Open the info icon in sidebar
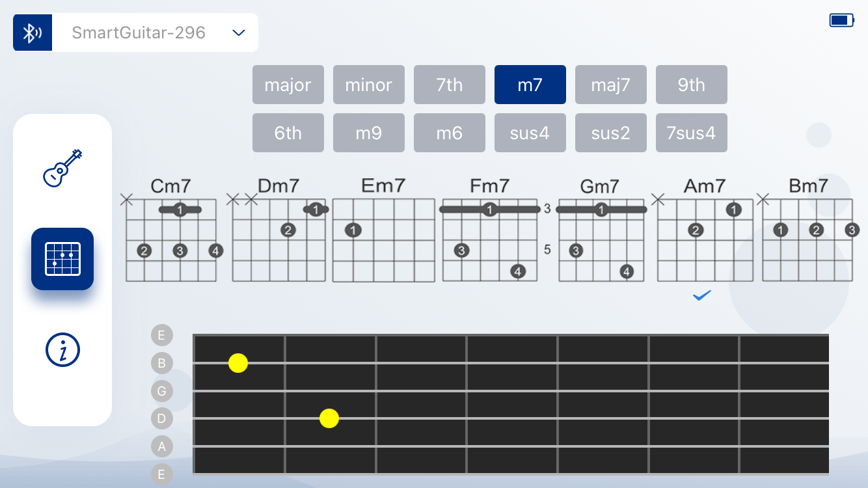This screenshot has height=488, width=868. (62, 349)
